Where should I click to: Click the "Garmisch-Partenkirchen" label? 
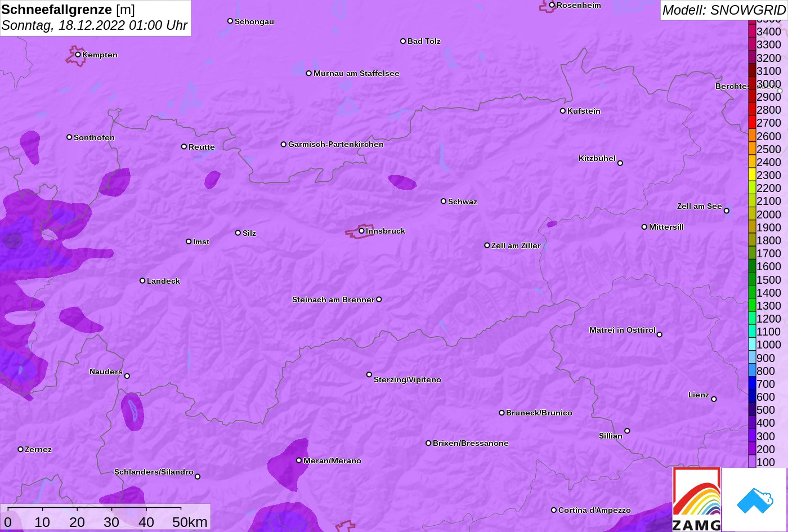(336, 144)
